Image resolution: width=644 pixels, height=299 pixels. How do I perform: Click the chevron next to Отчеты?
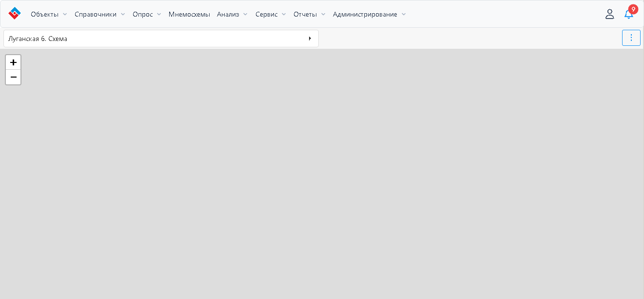tap(323, 15)
